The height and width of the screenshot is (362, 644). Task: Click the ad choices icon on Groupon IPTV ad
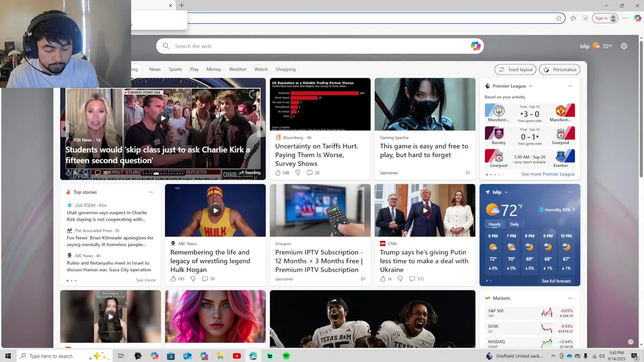[x=363, y=279]
